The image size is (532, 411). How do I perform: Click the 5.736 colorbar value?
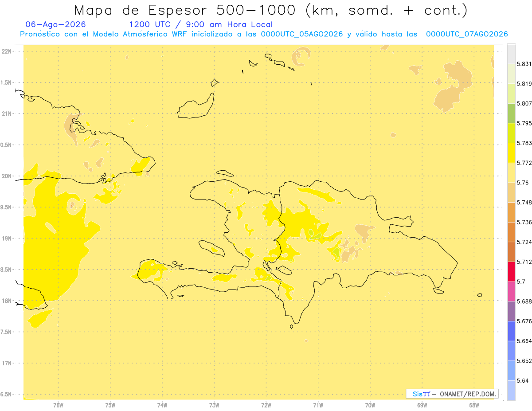[x=524, y=222]
